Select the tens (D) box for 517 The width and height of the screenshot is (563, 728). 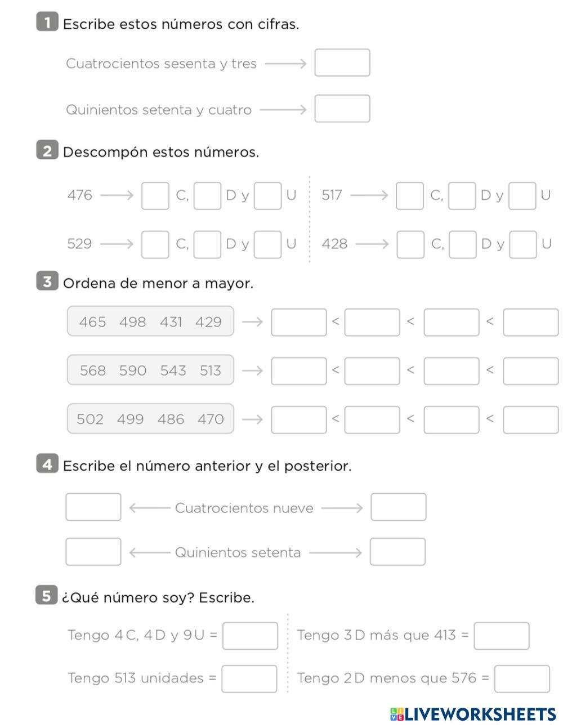pyautogui.click(x=462, y=195)
